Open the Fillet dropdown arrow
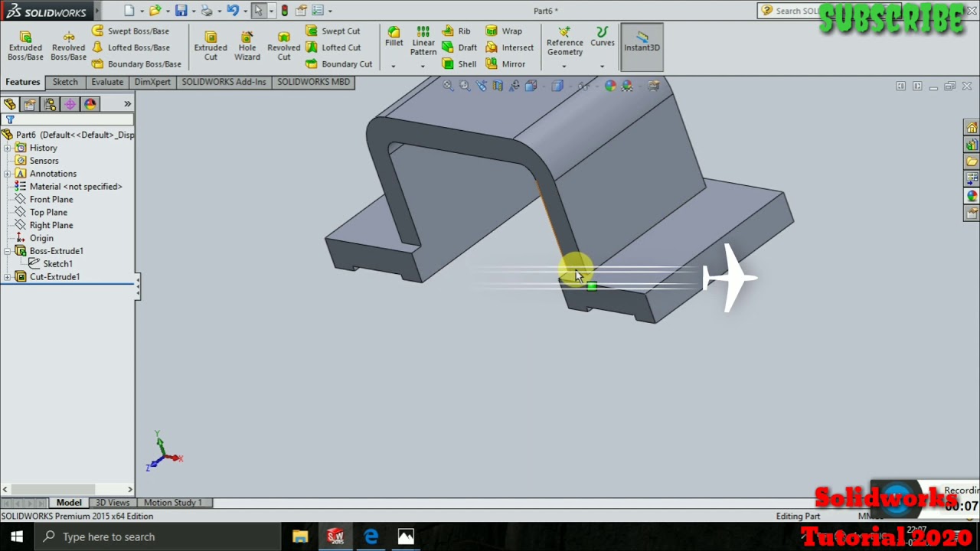Viewport: 980px width, 551px height. pos(394,66)
